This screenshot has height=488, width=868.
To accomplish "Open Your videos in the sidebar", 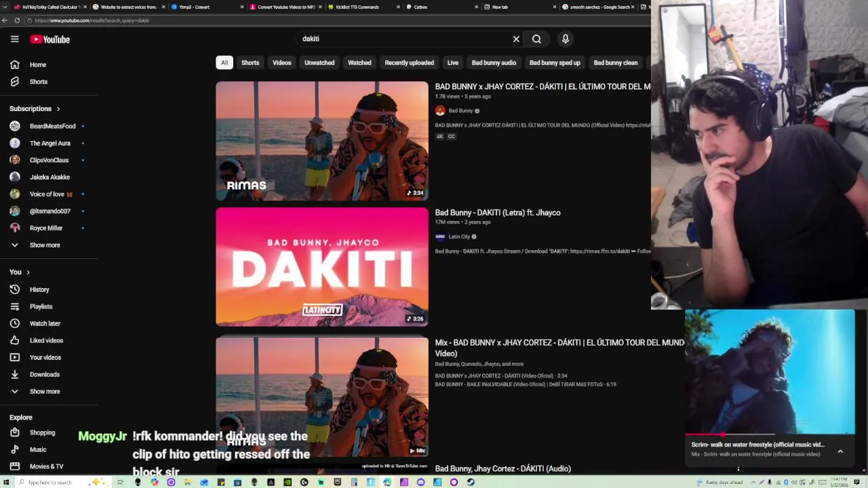I will click(x=45, y=357).
